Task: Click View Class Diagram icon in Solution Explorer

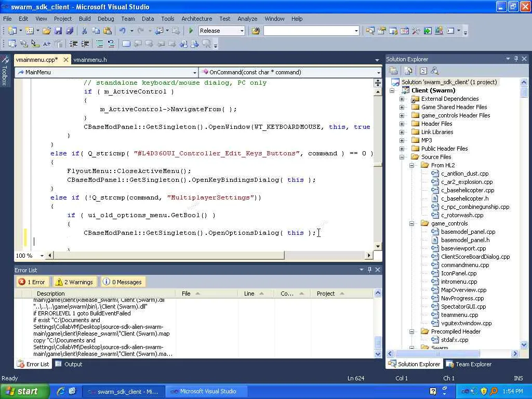Action: click(x=435, y=71)
